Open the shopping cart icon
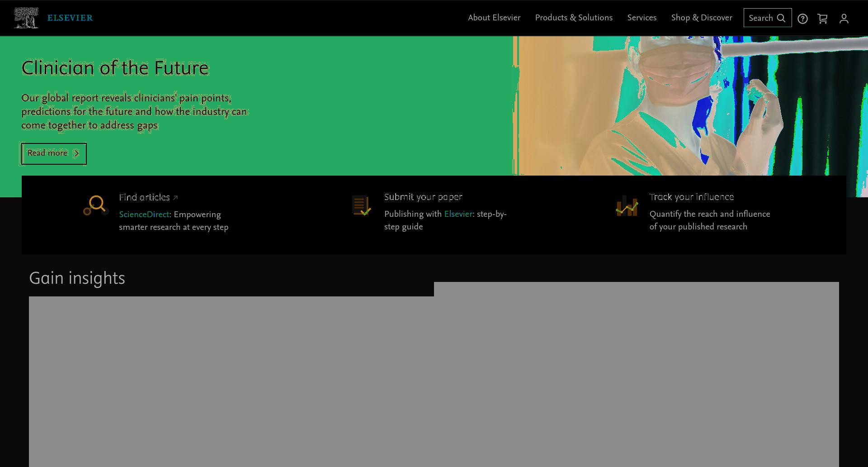Image resolution: width=868 pixels, height=467 pixels. 823,19
